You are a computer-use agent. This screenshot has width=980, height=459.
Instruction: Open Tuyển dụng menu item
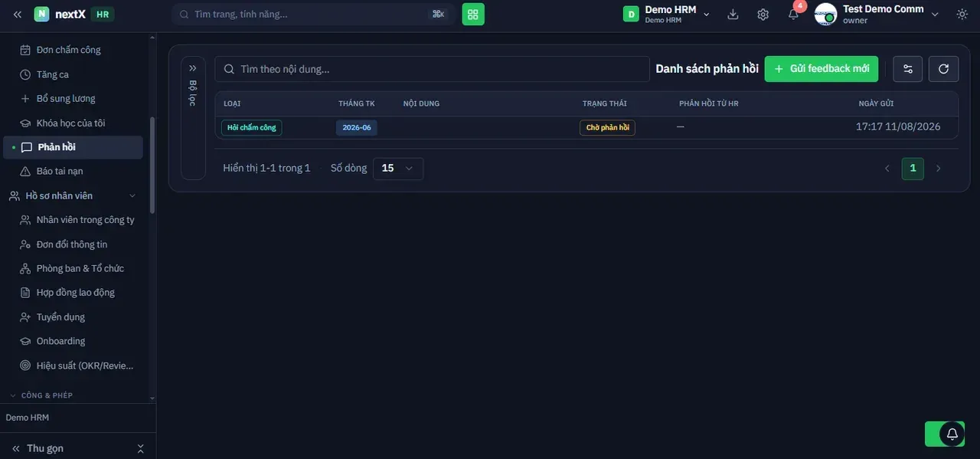pos(73,317)
